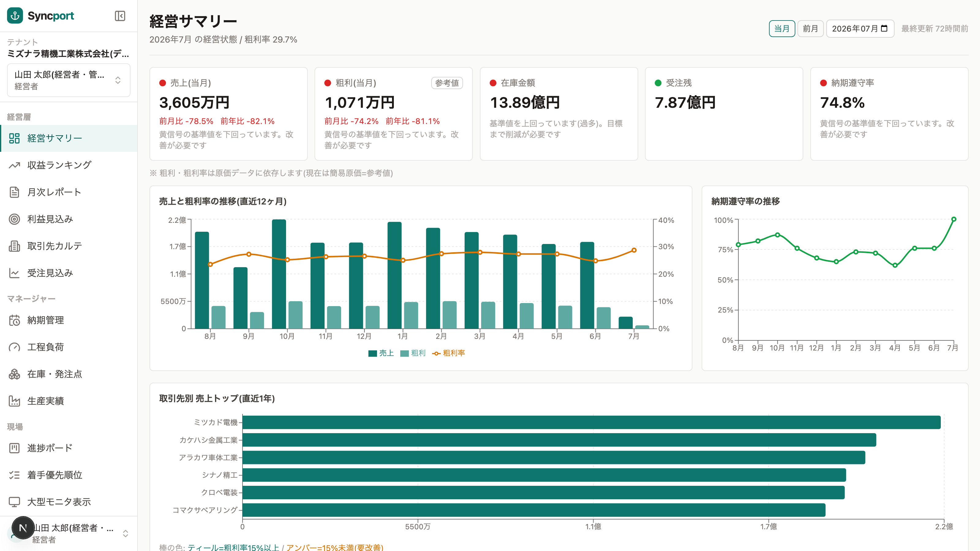Click the 在庫・発注点 boxes icon
980x551 pixels.
pyautogui.click(x=14, y=374)
